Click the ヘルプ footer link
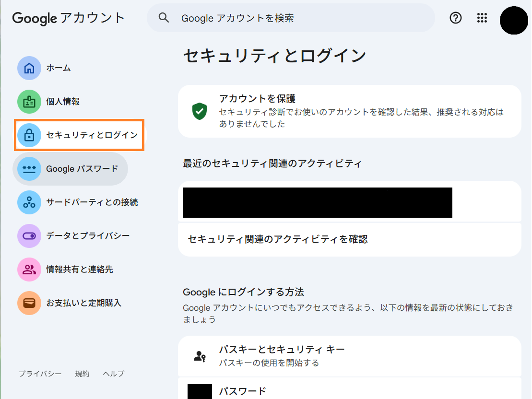The width and height of the screenshot is (532, 399). pyautogui.click(x=113, y=374)
